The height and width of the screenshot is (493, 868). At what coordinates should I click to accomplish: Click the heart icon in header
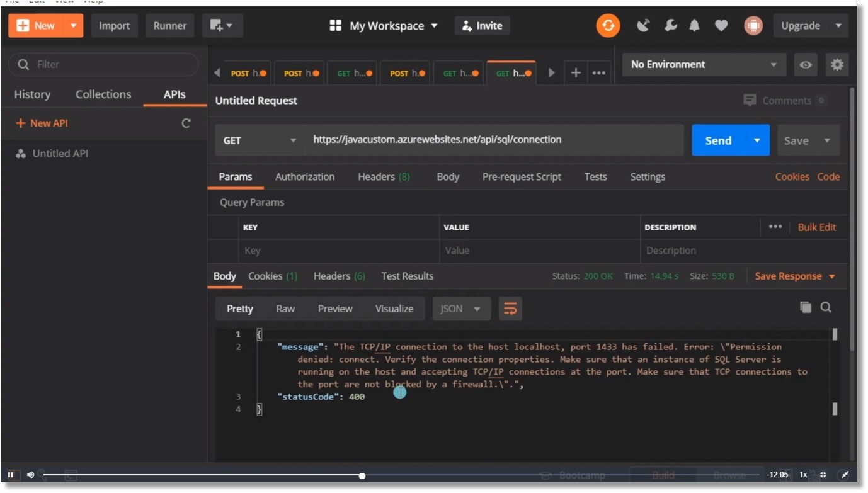721,26
